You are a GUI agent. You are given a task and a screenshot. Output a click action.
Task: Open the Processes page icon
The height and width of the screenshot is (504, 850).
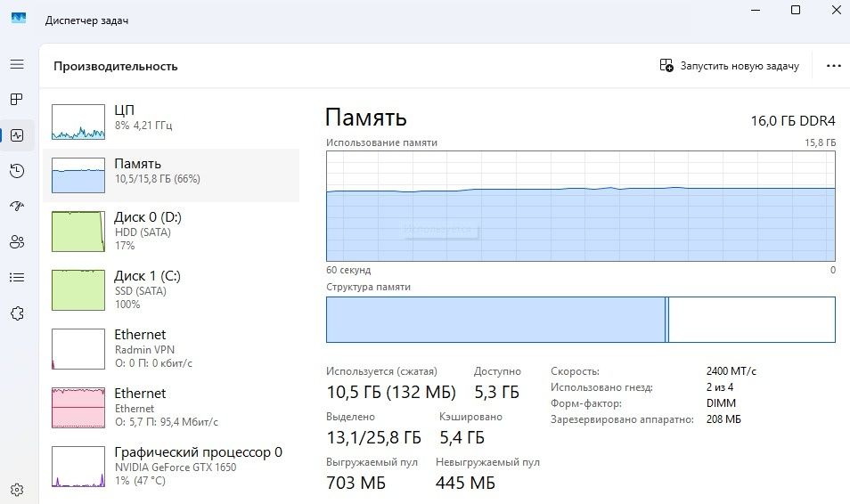[17, 99]
